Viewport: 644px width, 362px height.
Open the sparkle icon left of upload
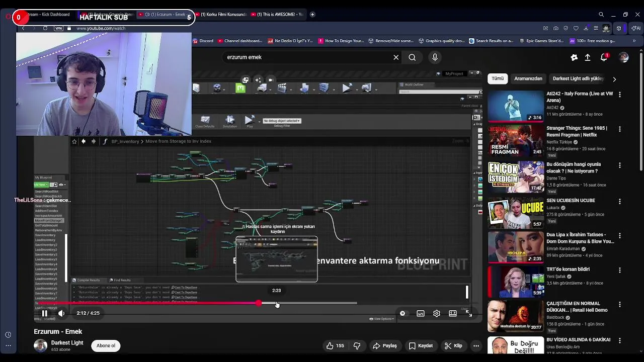click(x=574, y=57)
